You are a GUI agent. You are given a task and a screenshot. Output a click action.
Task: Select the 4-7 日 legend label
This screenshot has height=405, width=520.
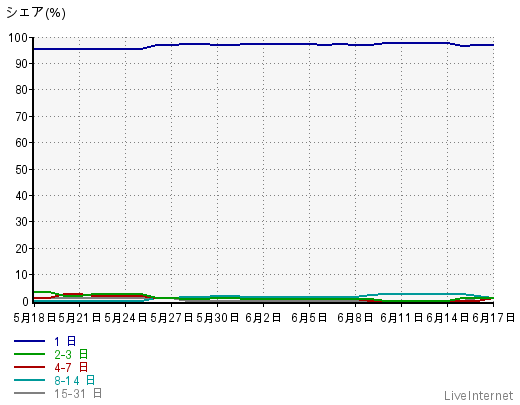coord(71,367)
